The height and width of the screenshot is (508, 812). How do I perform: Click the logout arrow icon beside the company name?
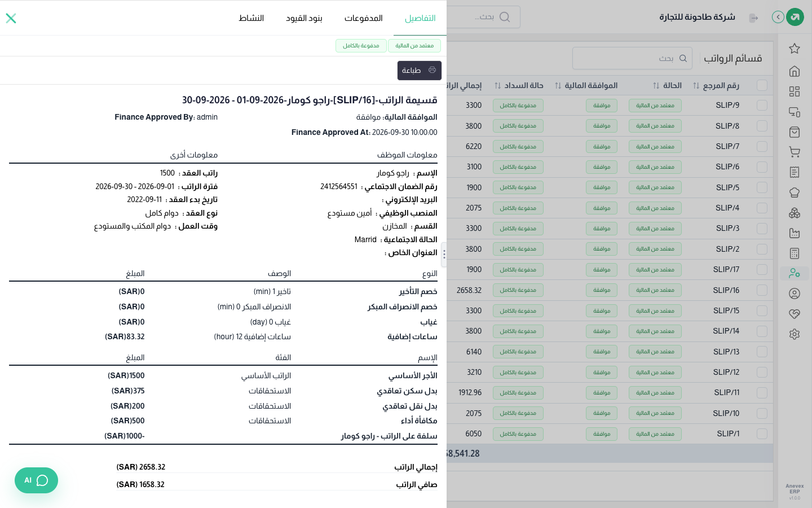click(x=753, y=18)
